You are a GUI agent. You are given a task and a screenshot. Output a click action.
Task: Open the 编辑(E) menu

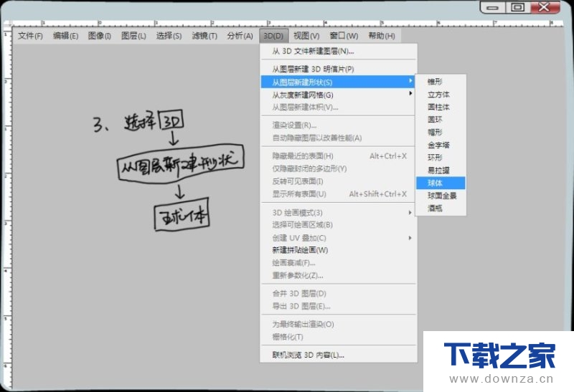[65, 36]
